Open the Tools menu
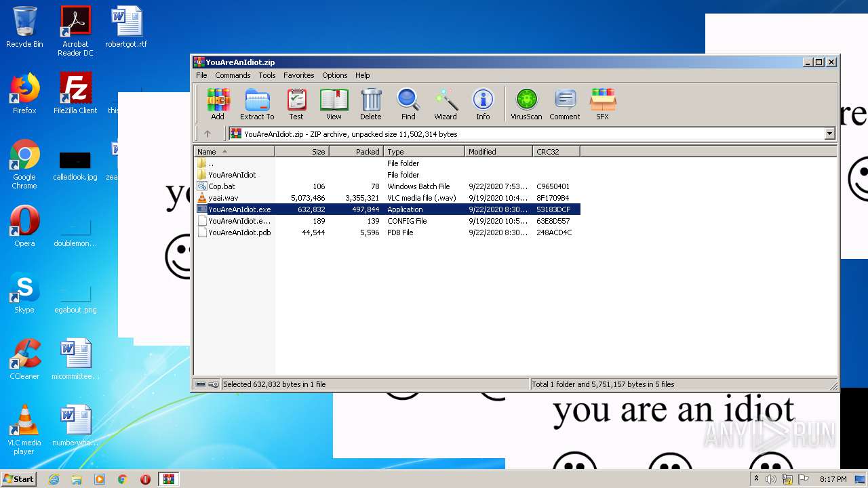The image size is (868, 488). coord(267,75)
